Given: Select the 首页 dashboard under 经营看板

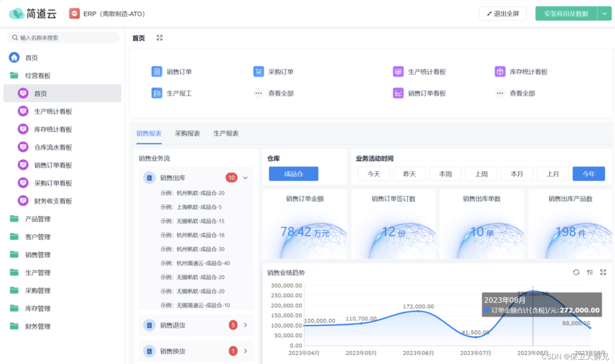Looking at the screenshot, I should click(x=62, y=94).
